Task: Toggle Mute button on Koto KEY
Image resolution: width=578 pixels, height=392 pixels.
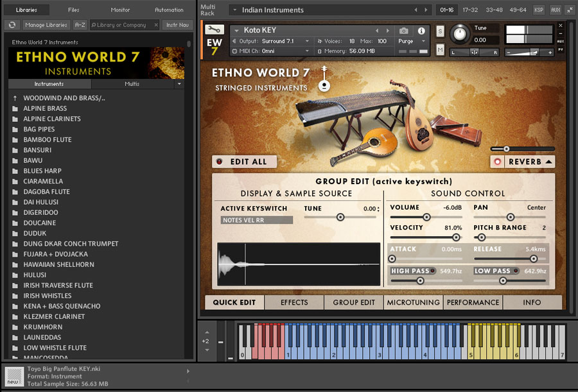Action: click(x=440, y=49)
